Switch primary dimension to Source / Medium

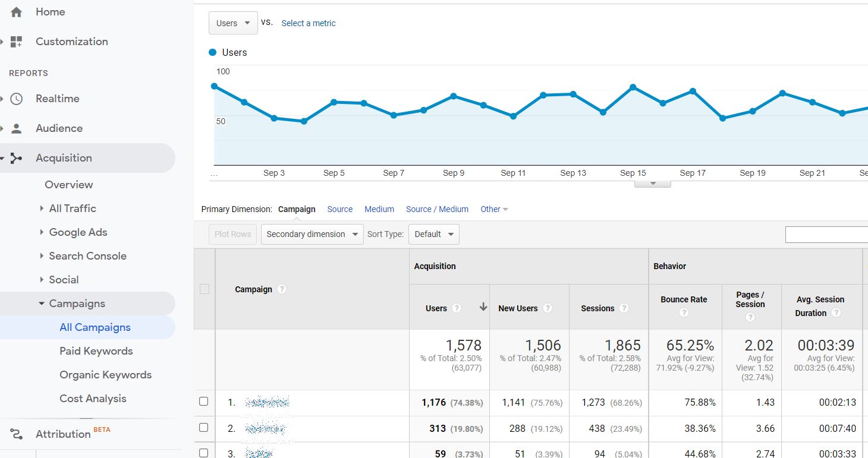click(437, 209)
